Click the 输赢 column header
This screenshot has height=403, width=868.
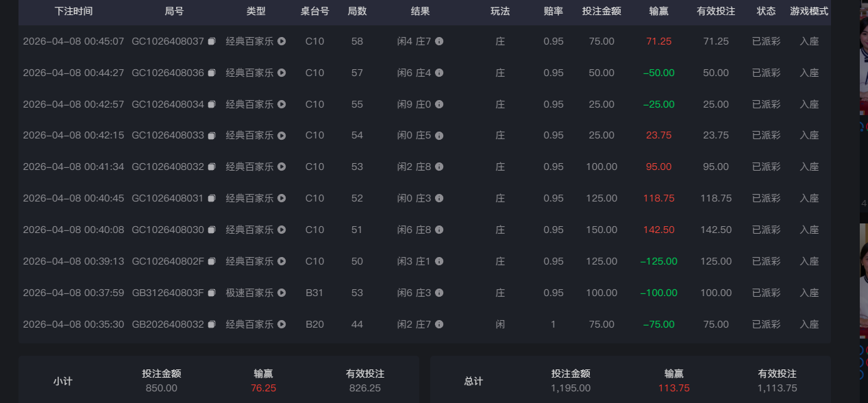click(658, 12)
